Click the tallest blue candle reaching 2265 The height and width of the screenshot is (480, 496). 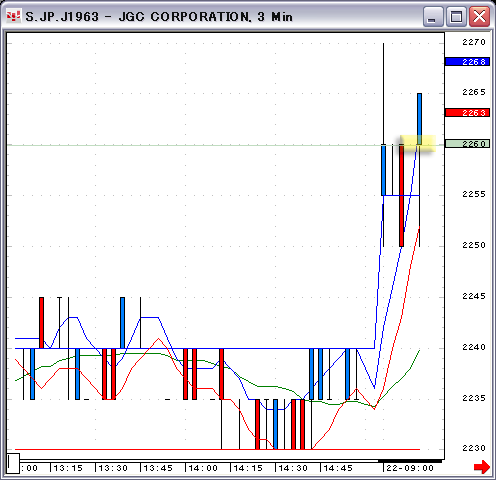419,119
